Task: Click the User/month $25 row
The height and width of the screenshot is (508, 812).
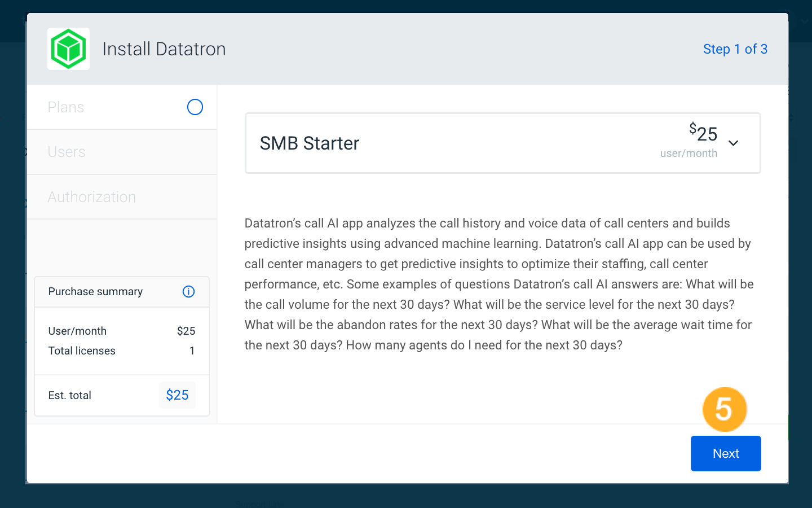Action: click(122, 331)
